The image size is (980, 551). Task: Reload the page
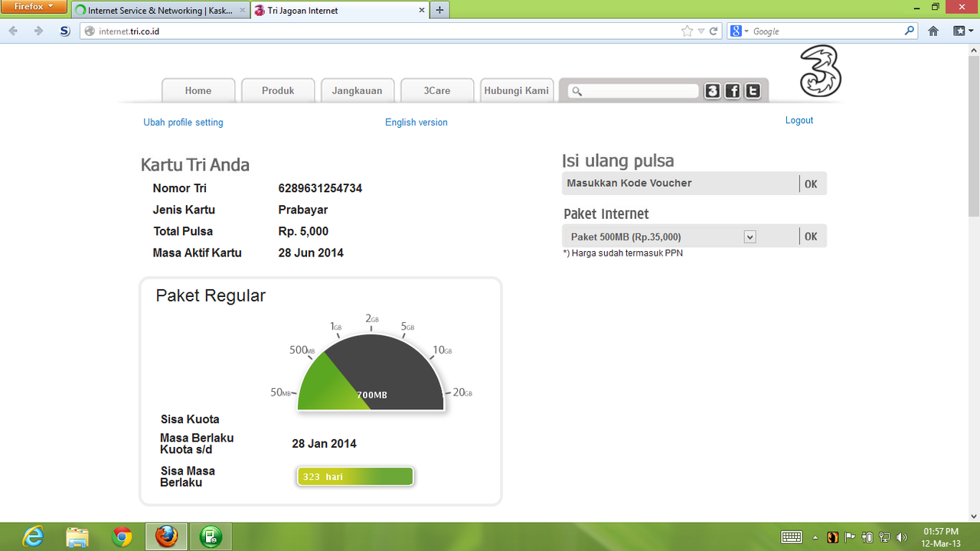(x=714, y=31)
